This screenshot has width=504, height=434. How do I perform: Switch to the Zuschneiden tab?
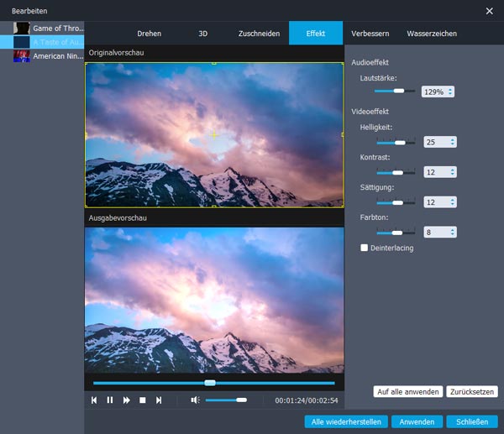tap(259, 34)
